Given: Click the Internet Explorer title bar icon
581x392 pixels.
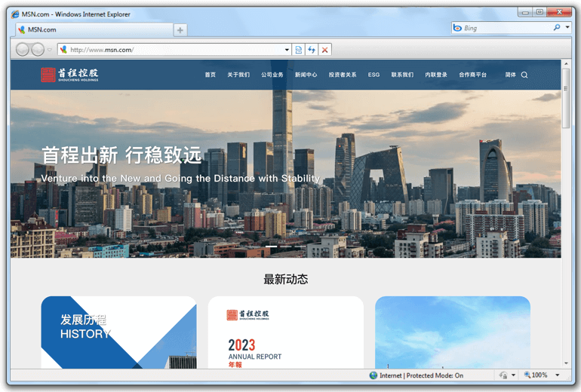Looking at the screenshot, I should pos(15,14).
